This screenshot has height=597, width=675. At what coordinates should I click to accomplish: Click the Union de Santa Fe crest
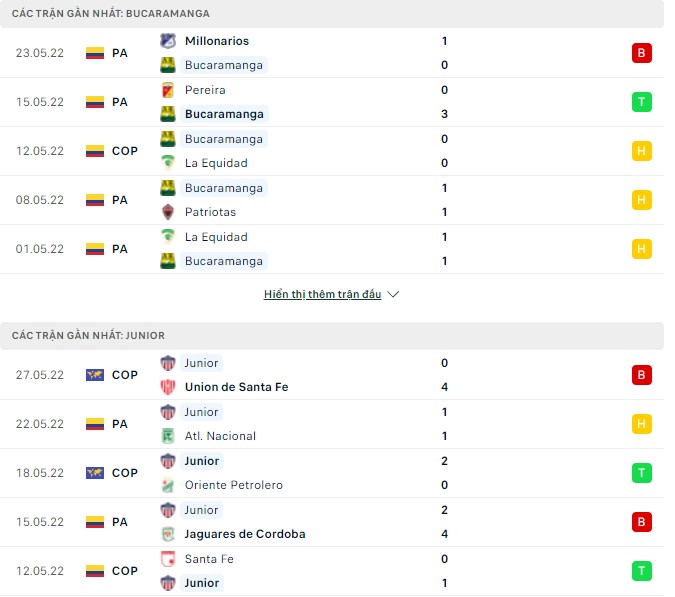pos(168,387)
